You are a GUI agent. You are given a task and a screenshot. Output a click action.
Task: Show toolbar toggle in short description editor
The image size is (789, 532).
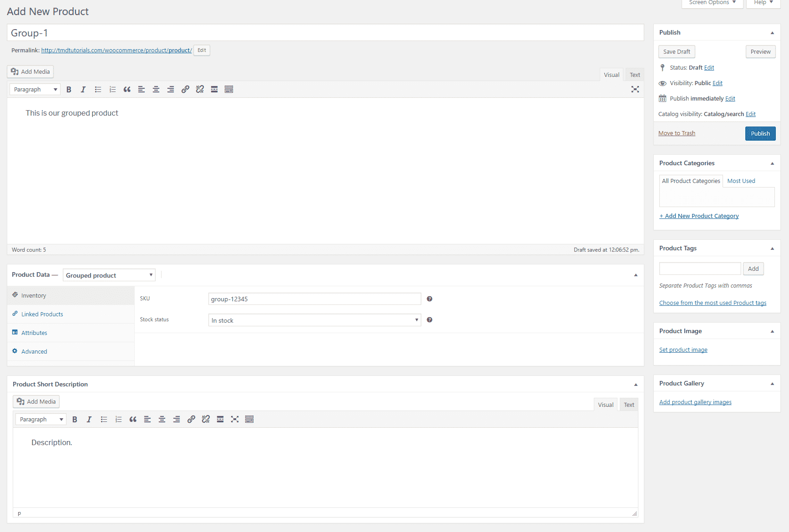click(249, 420)
